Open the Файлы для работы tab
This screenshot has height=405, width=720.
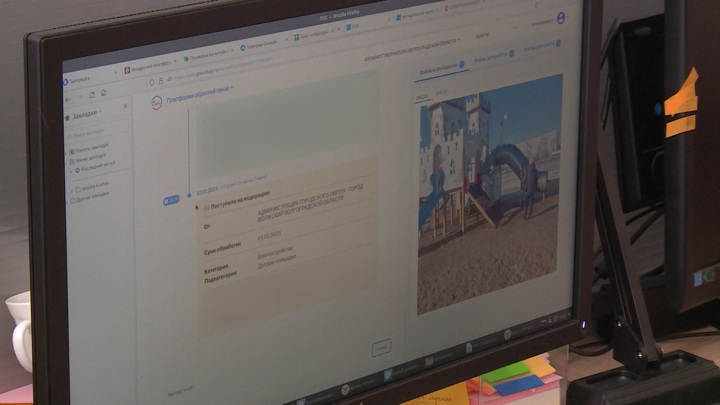point(493,56)
